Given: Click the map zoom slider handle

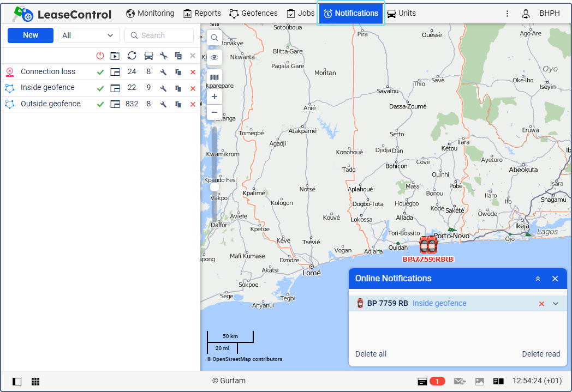Looking at the screenshot, I should 214,187.
